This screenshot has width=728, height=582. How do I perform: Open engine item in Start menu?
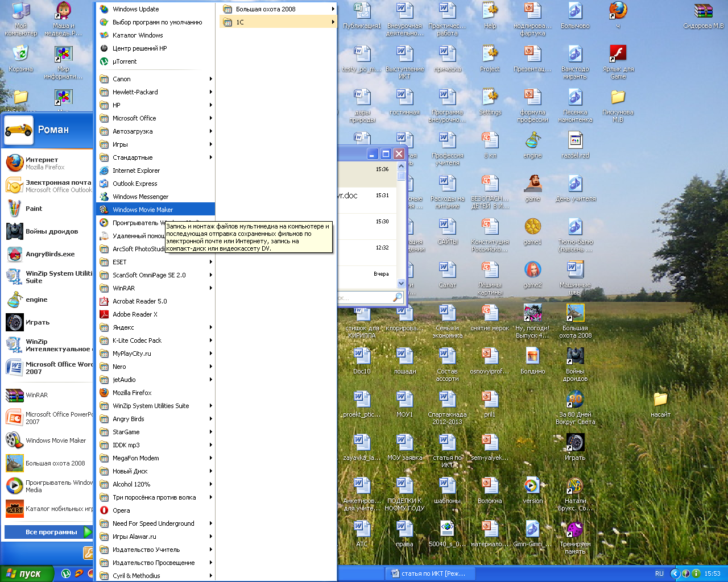(48, 300)
